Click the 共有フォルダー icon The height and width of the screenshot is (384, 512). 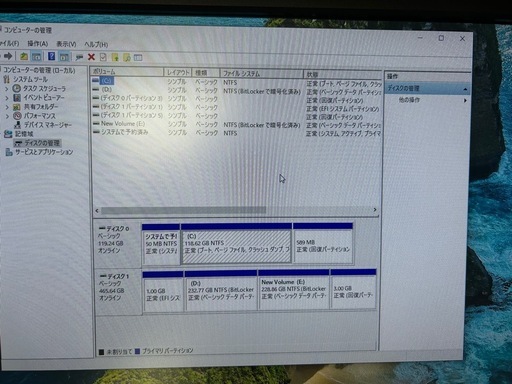pyautogui.click(x=17, y=107)
